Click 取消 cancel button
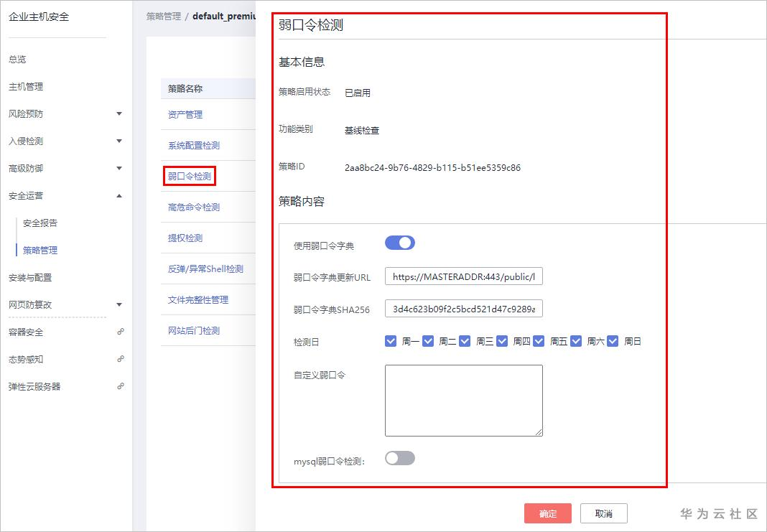 [604, 513]
